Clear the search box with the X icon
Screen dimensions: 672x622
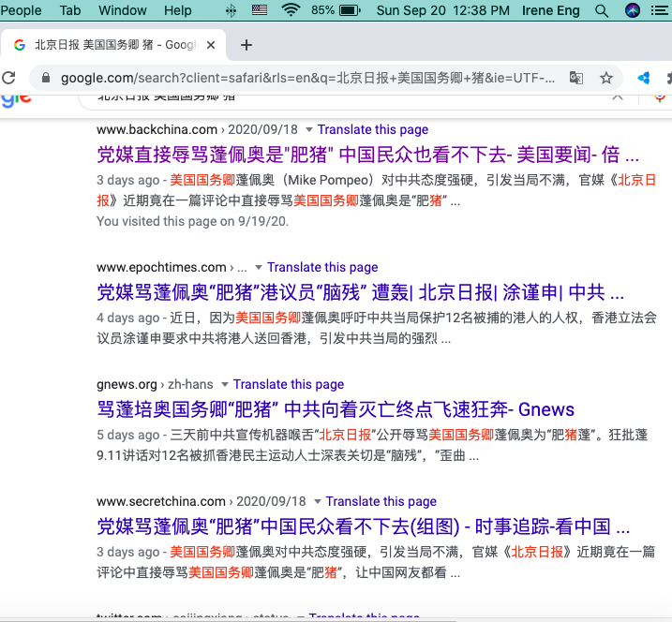click(618, 96)
